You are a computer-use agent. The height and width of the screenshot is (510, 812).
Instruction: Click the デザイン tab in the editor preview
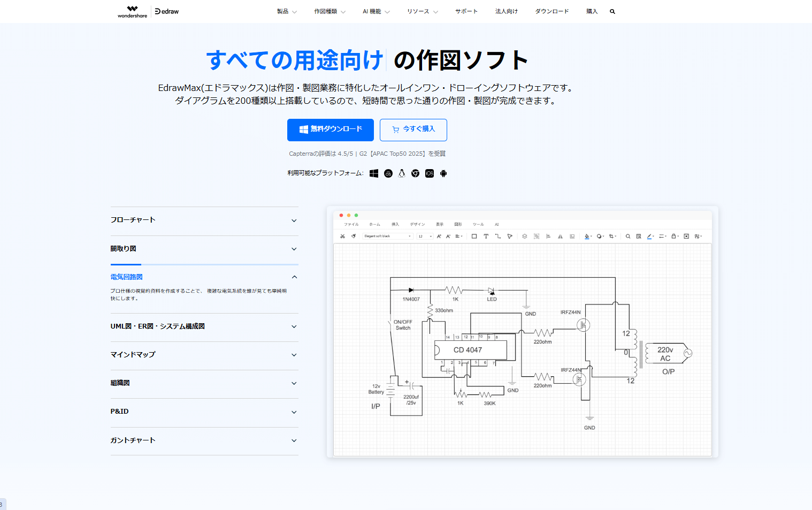pyautogui.click(x=418, y=224)
